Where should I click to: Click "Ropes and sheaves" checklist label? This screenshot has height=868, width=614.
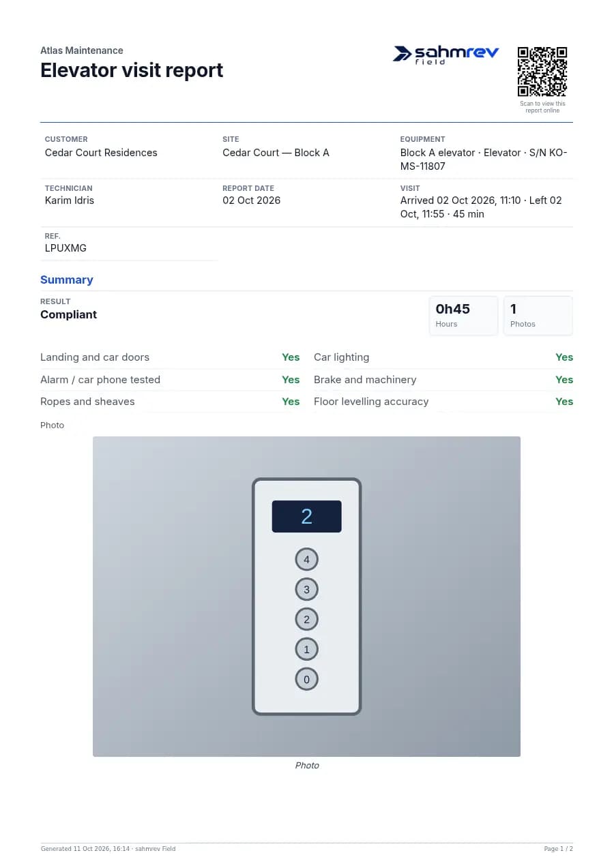coord(87,402)
